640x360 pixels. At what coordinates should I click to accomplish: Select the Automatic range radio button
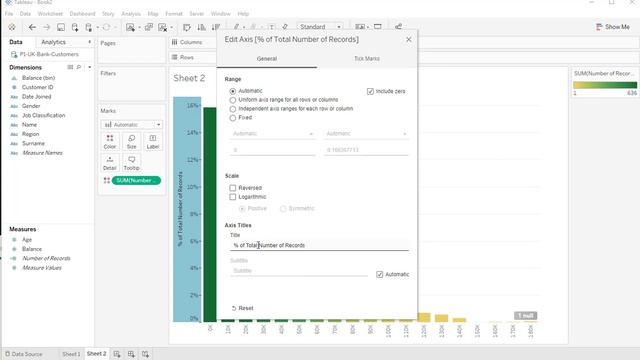(x=233, y=91)
